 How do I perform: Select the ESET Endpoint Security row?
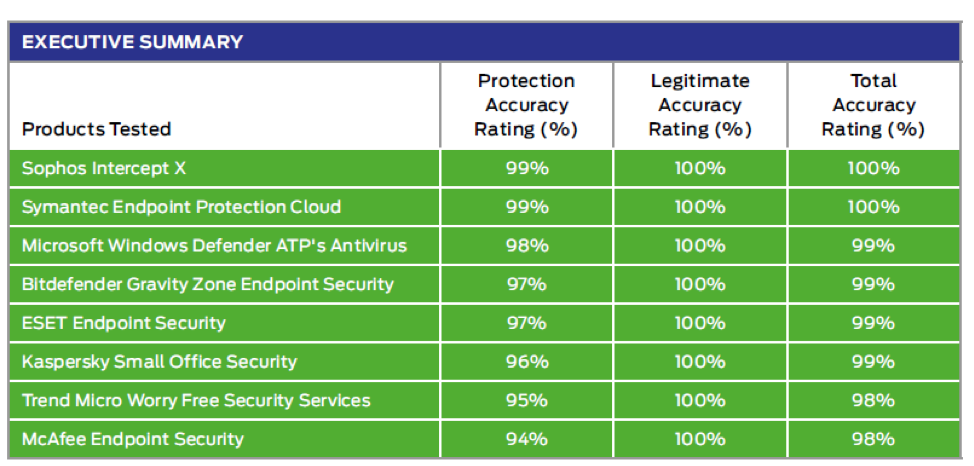point(485,322)
